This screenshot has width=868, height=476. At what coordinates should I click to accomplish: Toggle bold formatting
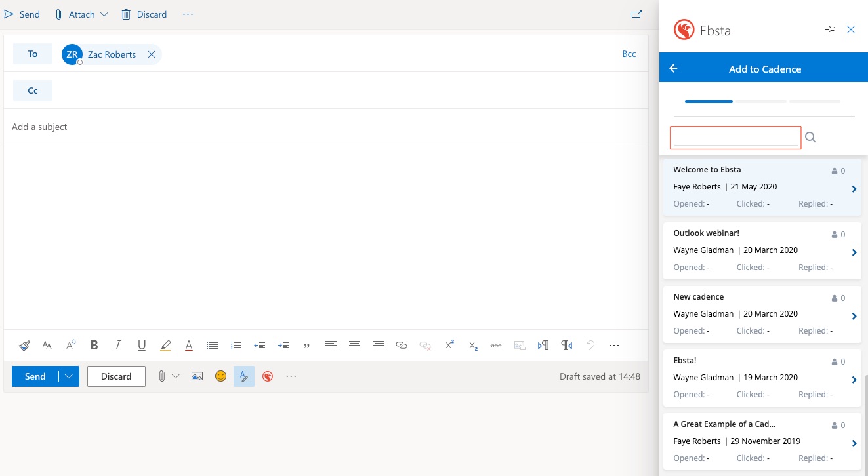click(x=94, y=345)
